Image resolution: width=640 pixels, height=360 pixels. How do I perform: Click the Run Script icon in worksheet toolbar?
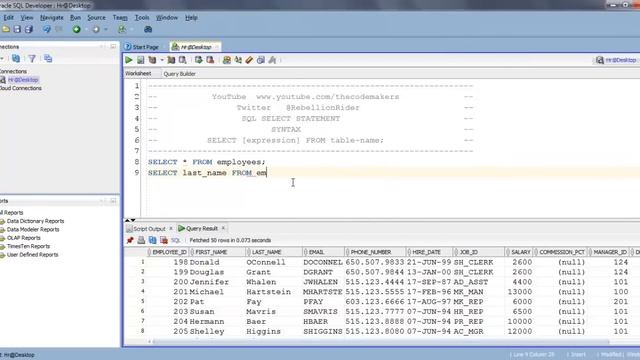140,60
